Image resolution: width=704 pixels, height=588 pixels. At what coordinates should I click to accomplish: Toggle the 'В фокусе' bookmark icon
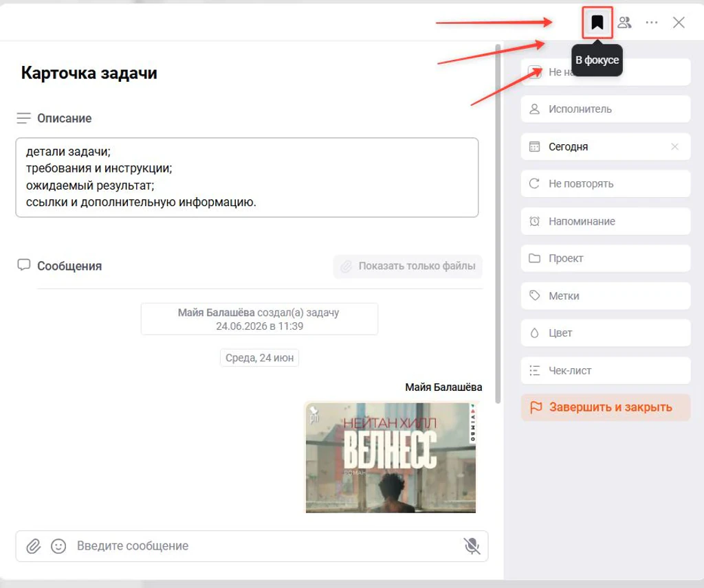pos(597,22)
